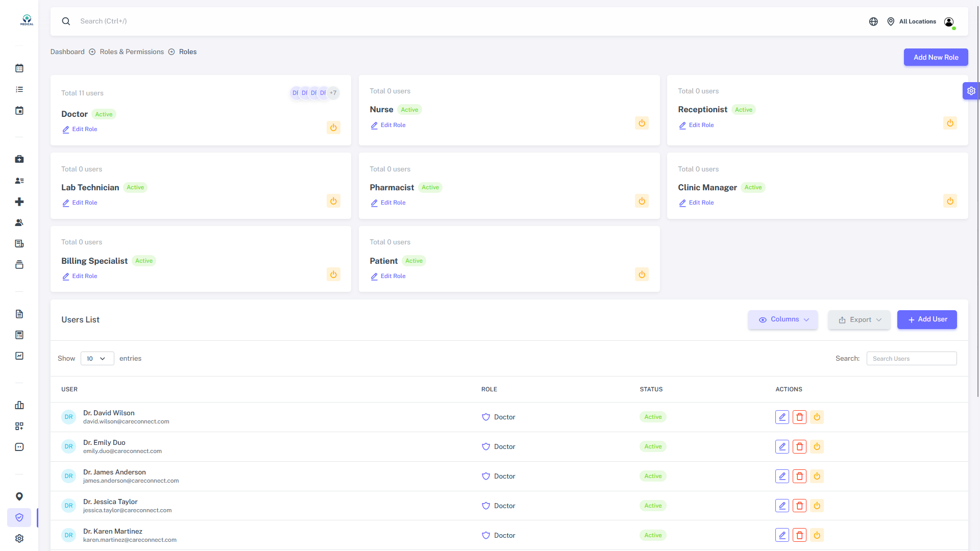Toggle the Lab Technician role power button
Viewport: 980px width, 551px height.
click(x=333, y=201)
